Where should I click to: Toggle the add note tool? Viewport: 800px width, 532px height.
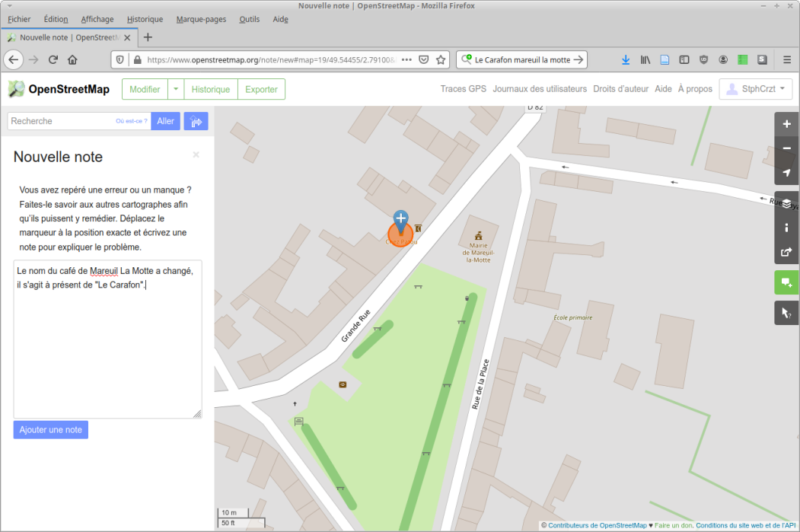pos(786,282)
